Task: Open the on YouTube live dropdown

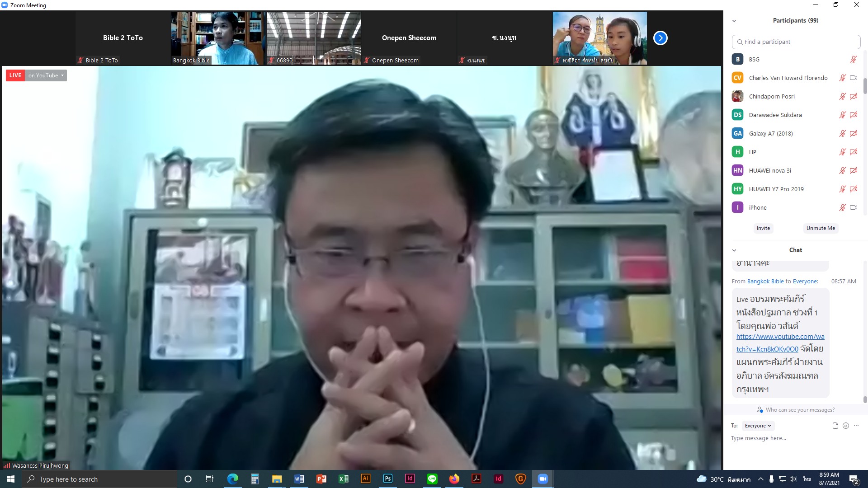Action: pyautogui.click(x=46, y=75)
